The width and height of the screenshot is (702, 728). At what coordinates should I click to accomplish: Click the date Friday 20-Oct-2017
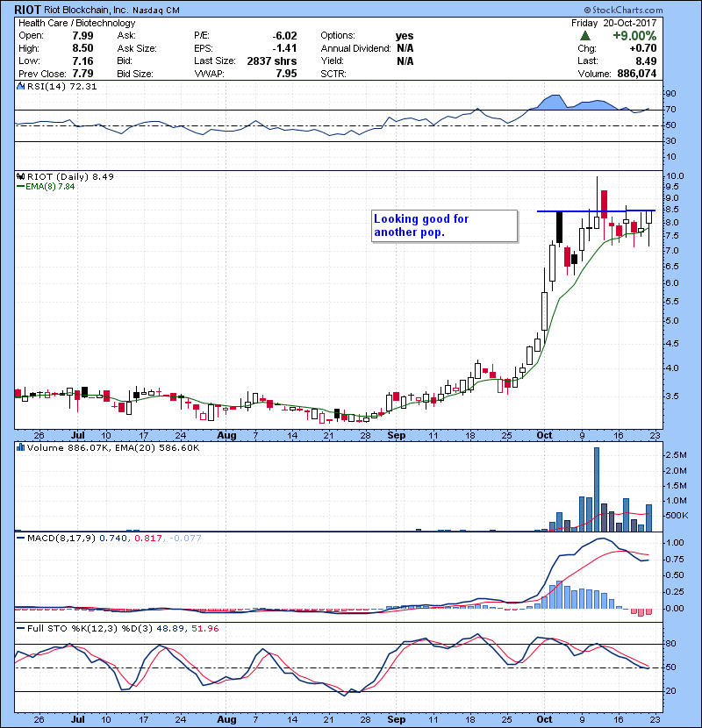point(613,23)
